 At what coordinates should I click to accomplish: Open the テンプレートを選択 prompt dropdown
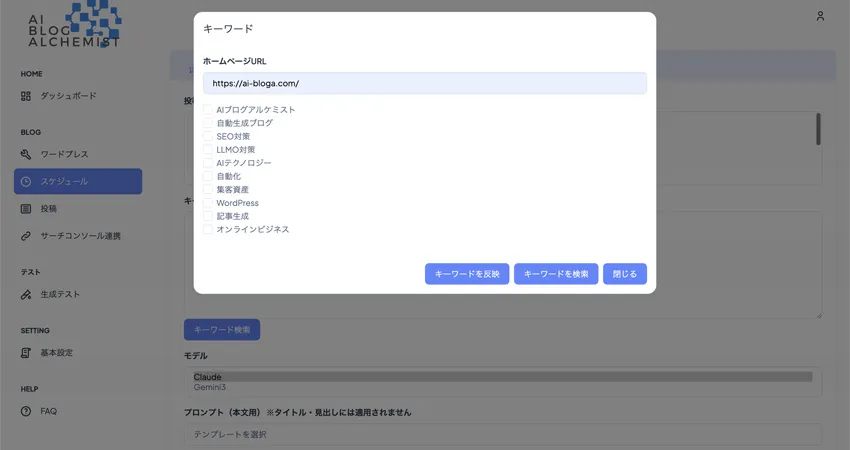(502, 435)
